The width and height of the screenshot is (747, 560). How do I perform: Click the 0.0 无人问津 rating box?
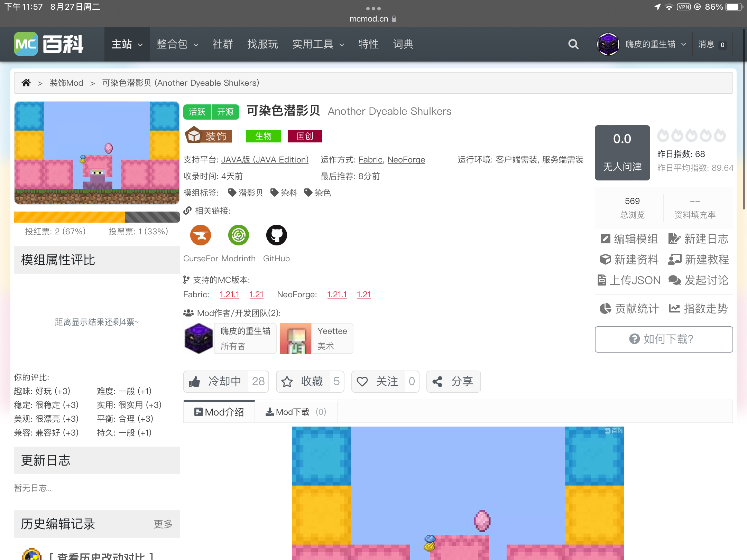click(622, 152)
